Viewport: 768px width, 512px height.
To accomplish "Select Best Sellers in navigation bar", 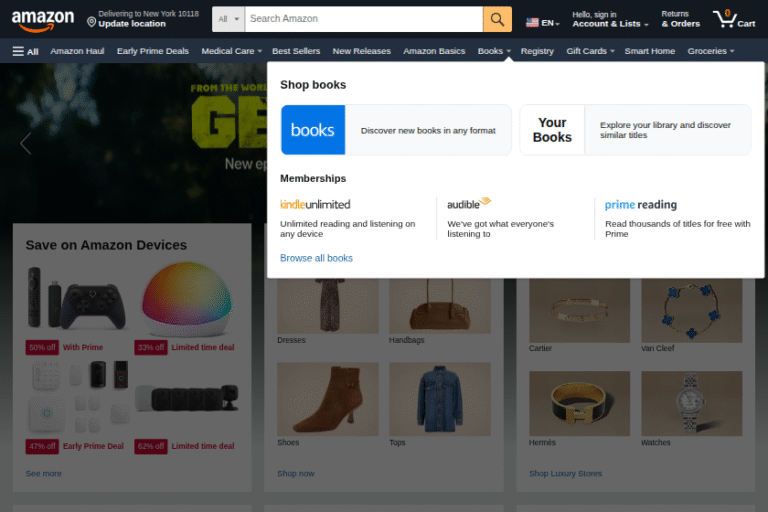I will (x=296, y=51).
